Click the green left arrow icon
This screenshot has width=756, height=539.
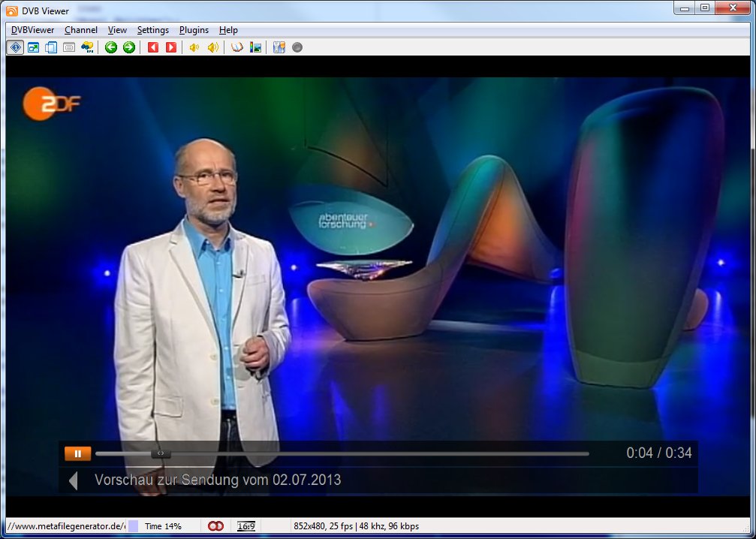pyautogui.click(x=111, y=47)
